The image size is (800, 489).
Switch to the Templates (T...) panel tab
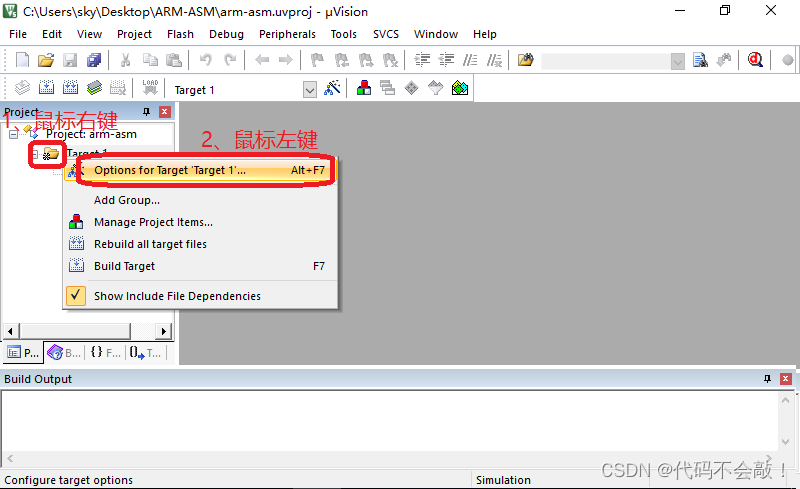[145, 352]
